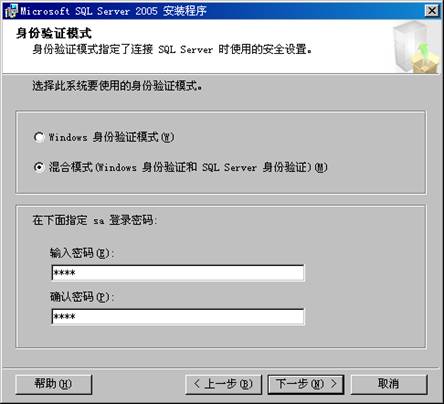Proceed with 下一步(N) button
This screenshot has width=444, height=404.
[x=306, y=384]
